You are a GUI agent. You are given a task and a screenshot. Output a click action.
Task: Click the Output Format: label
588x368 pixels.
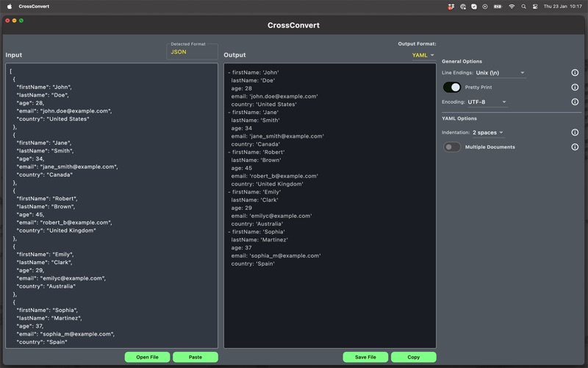coord(417,44)
